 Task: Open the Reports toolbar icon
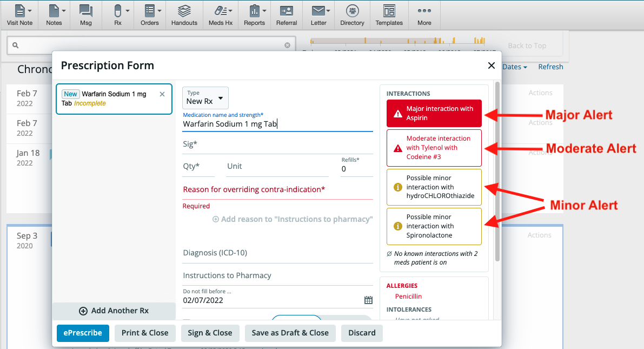click(x=254, y=11)
